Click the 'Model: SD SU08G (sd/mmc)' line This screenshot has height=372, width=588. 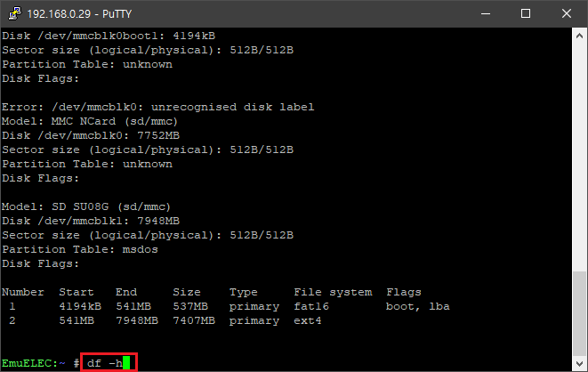pos(86,207)
